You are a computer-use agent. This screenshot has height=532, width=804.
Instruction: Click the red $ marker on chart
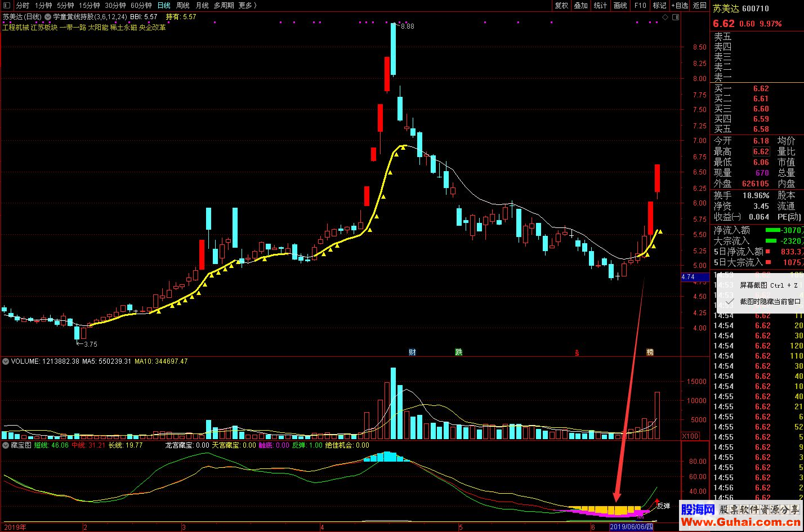(x=577, y=353)
